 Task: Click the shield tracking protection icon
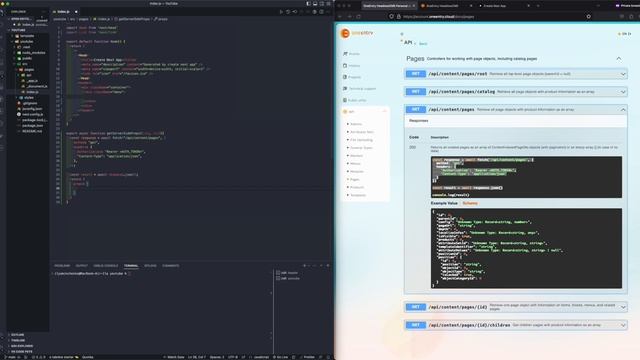391,17
